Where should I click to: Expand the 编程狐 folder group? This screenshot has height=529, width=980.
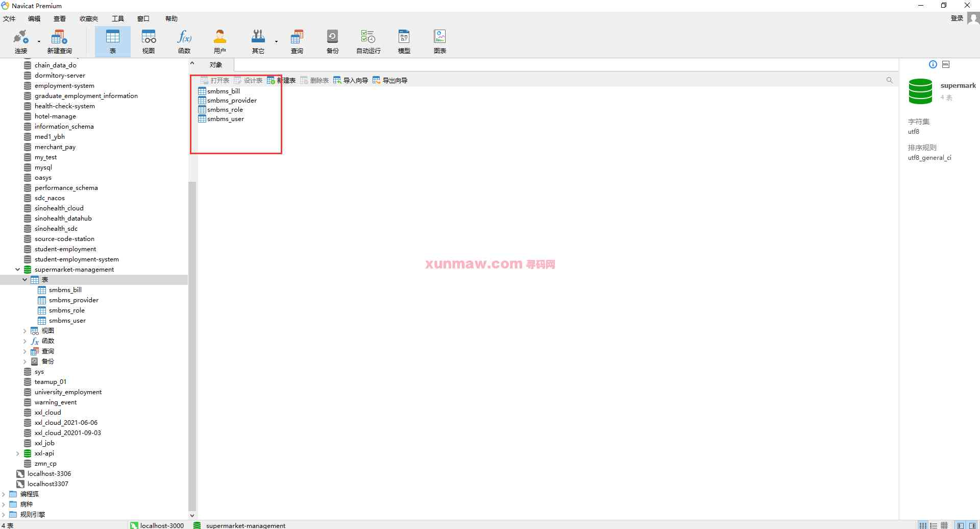(4, 494)
